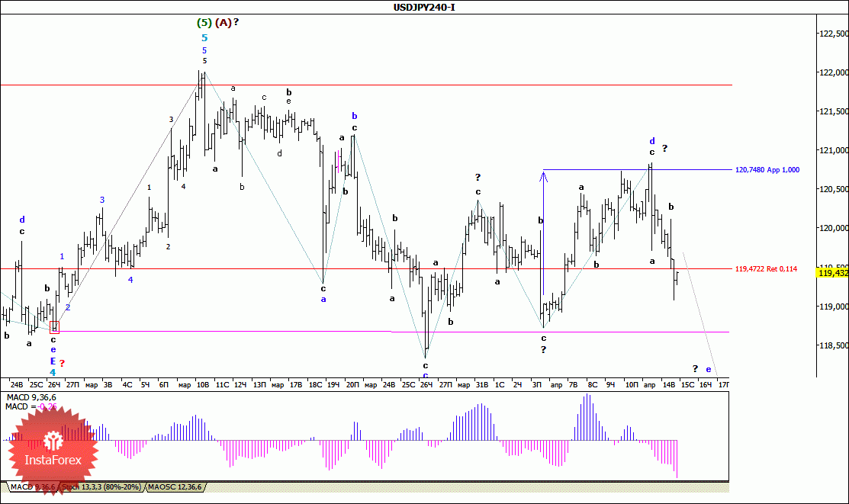
Task: Click the 8С date axis label
Action: tap(593, 385)
